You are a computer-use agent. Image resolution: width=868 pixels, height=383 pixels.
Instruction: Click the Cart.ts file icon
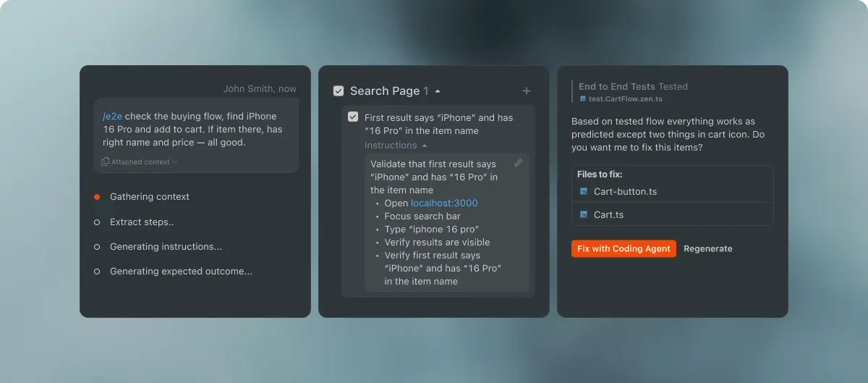[x=584, y=215]
